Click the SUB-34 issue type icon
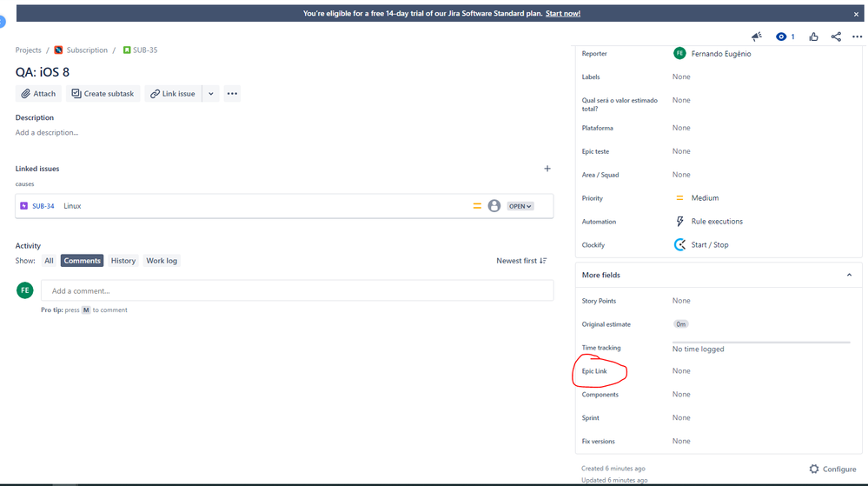Viewport: 868px width, 486px height. [23, 206]
